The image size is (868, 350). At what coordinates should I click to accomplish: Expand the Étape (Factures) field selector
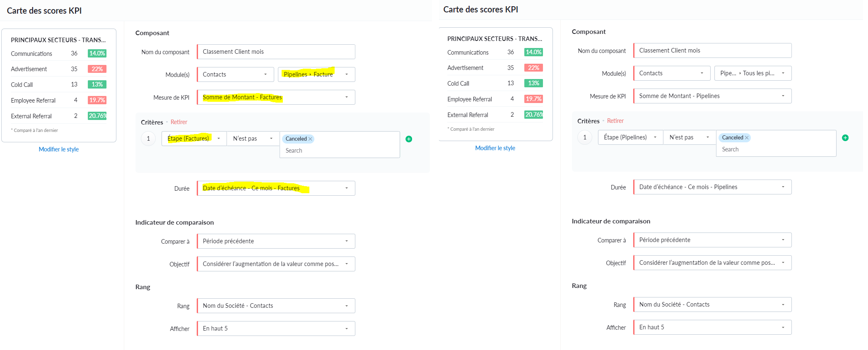(194, 139)
